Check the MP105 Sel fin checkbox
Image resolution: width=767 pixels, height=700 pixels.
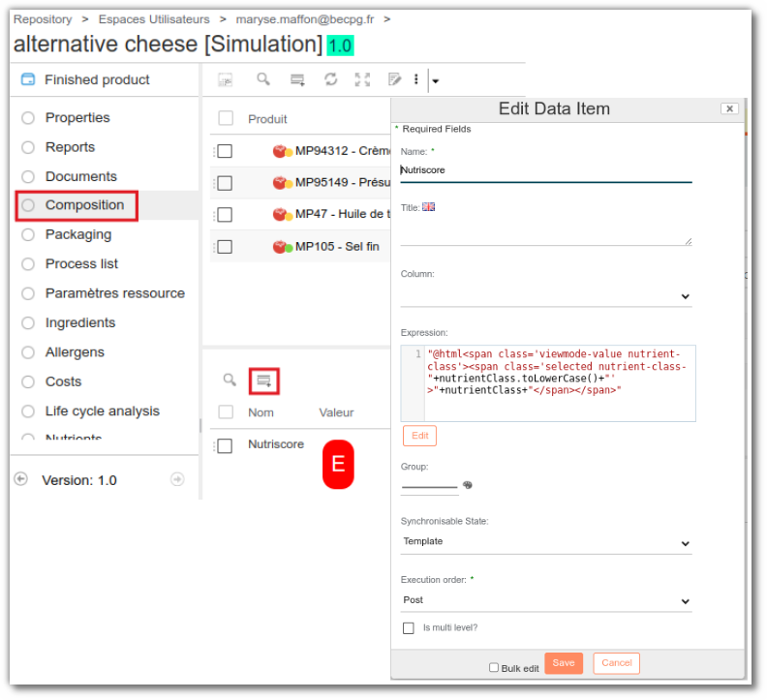pyautogui.click(x=225, y=247)
